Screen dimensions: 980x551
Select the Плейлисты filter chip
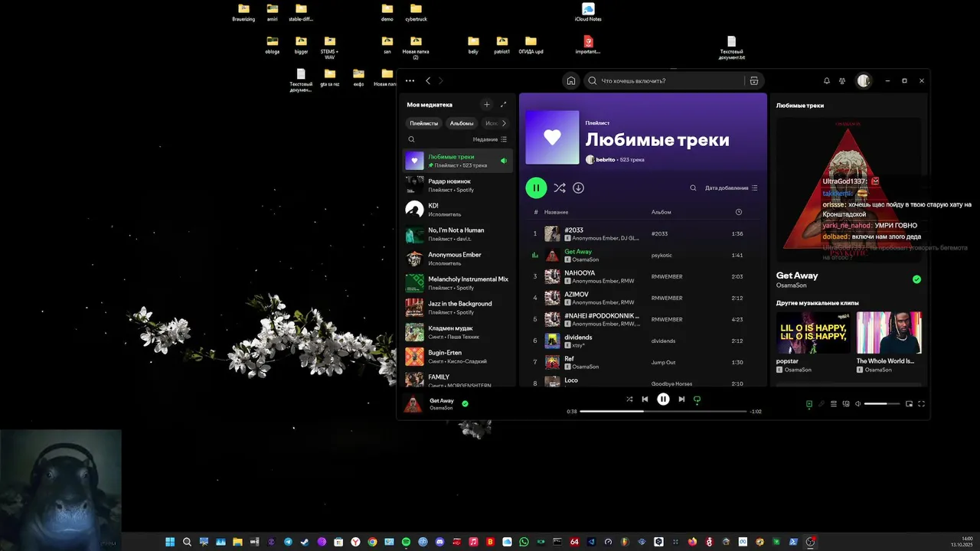point(423,123)
